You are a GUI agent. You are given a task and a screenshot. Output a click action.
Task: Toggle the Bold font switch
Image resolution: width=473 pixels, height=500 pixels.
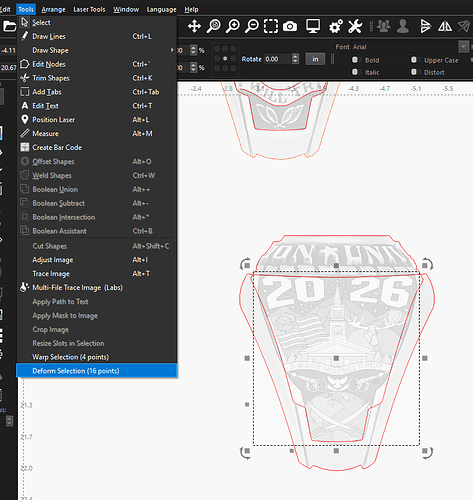pos(355,60)
